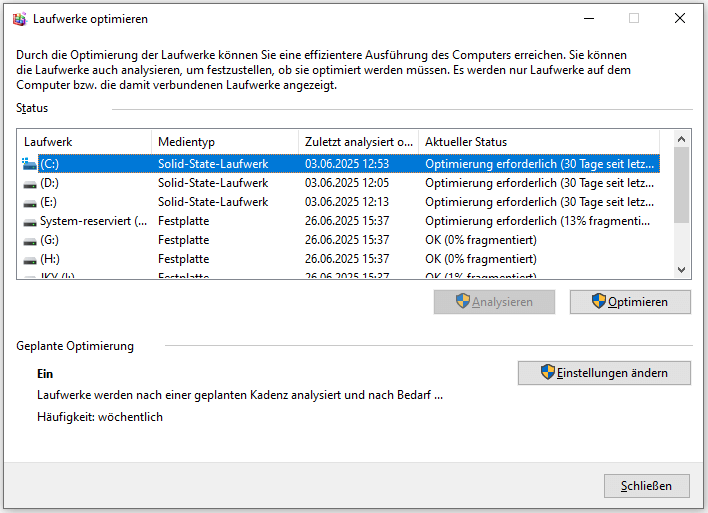Select the (G:) drive row label
The width and height of the screenshot is (708, 513).
49,240
